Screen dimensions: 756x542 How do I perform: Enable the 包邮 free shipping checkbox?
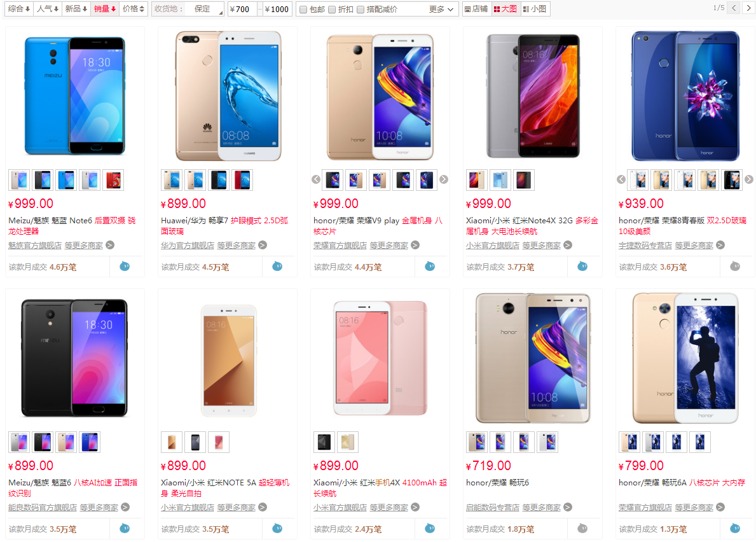click(303, 9)
